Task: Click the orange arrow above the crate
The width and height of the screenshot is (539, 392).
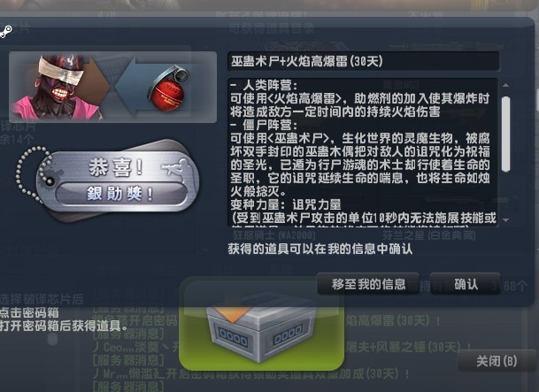Action: point(235,309)
